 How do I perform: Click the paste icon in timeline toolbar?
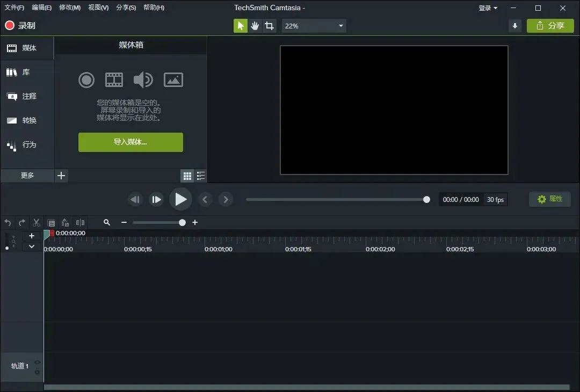(65, 223)
